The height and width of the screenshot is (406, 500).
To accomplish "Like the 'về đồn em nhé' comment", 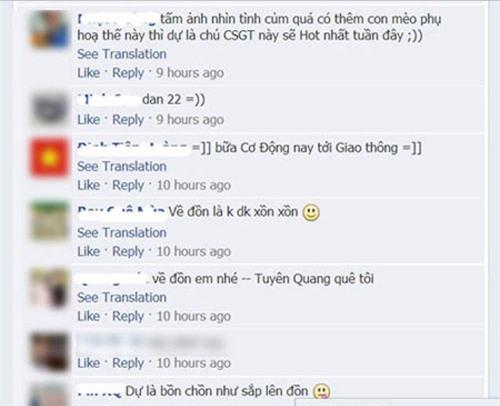I will 89,316.
